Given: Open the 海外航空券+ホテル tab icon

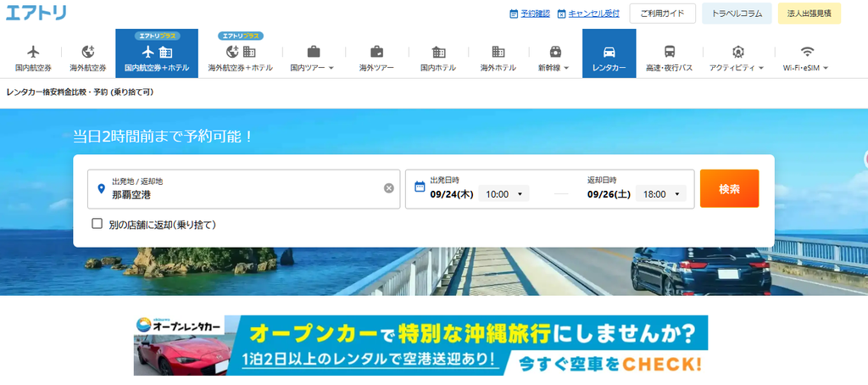Looking at the screenshot, I should click(x=240, y=52).
